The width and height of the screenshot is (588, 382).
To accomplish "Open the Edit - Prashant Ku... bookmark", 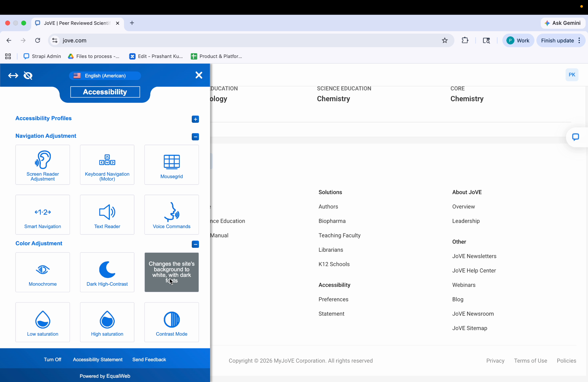I will [x=156, y=56].
